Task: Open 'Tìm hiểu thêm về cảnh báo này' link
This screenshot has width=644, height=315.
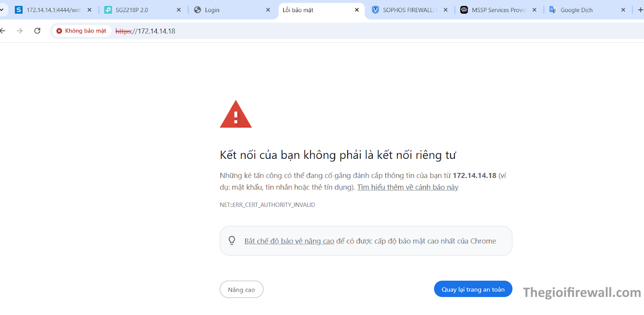Action: click(x=408, y=187)
